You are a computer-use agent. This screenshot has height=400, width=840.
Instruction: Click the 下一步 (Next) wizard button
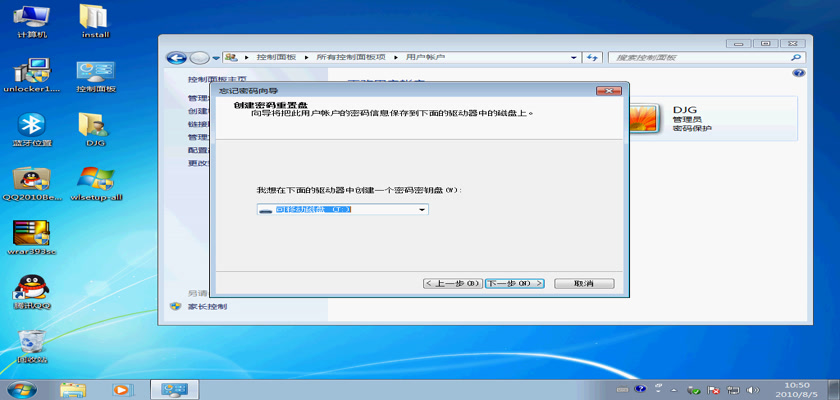point(514,283)
